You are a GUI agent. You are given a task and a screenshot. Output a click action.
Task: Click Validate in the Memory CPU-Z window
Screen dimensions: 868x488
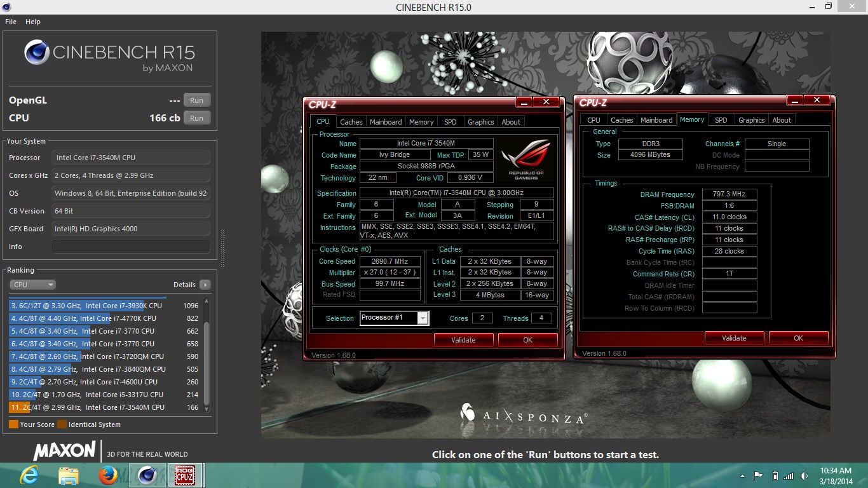(x=734, y=338)
